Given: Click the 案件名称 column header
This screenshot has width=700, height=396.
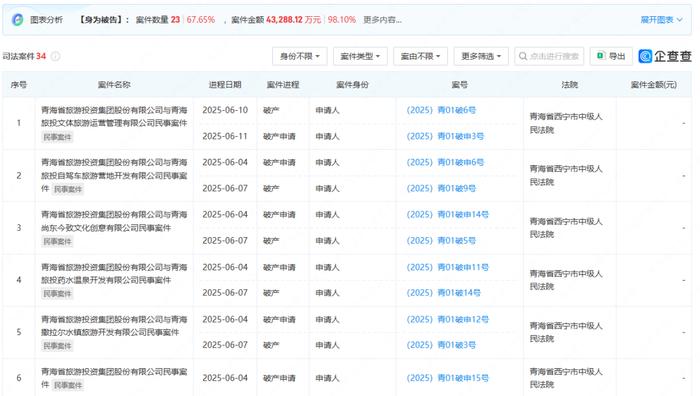Looking at the screenshot, I should point(114,85).
